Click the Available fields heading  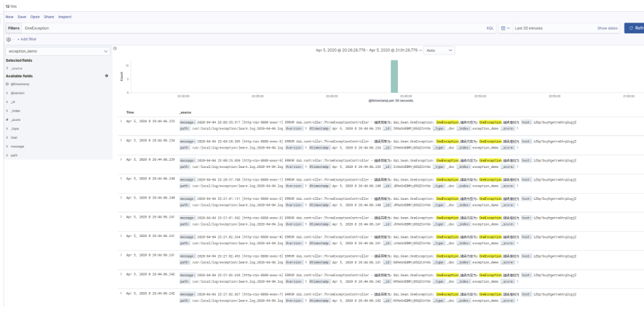click(19, 76)
